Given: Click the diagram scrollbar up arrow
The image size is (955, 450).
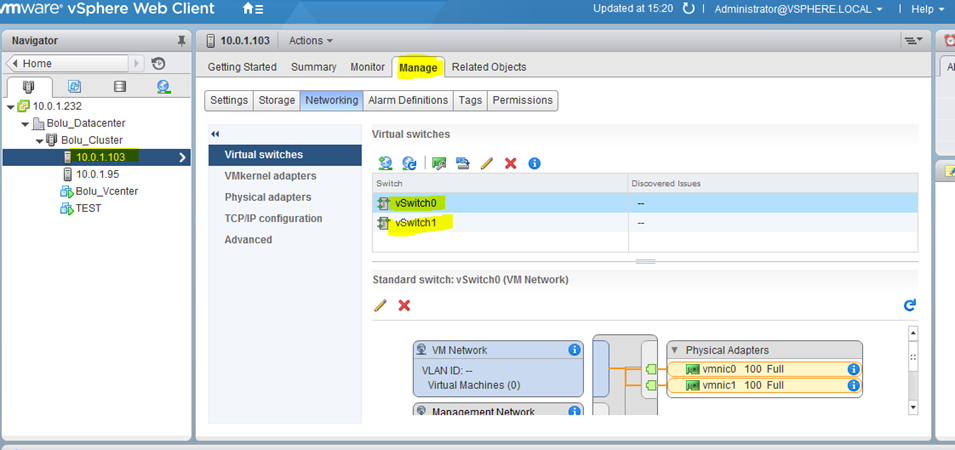Looking at the screenshot, I should click(912, 333).
